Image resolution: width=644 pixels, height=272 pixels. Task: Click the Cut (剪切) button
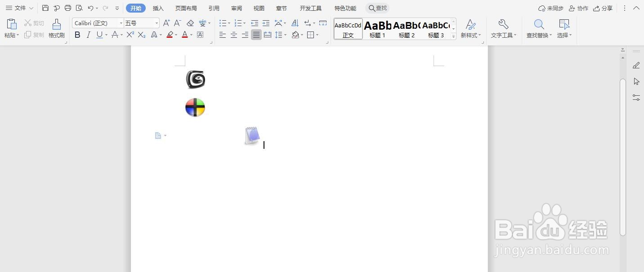pyautogui.click(x=34, y=23)
